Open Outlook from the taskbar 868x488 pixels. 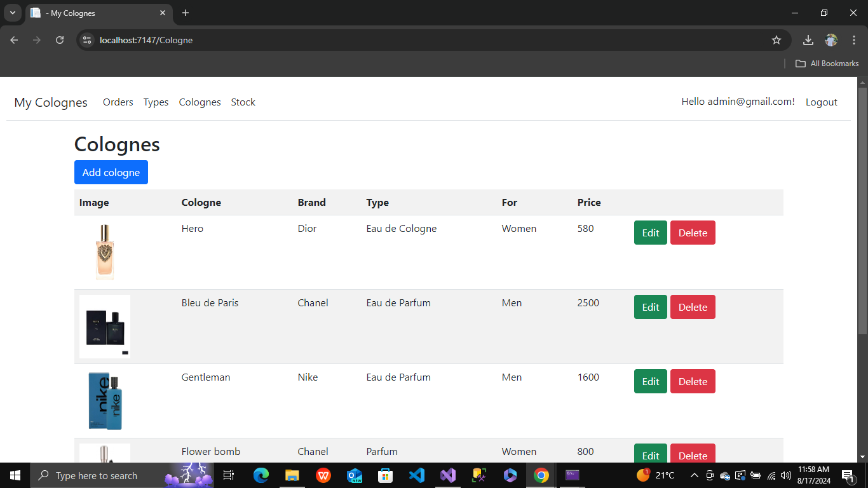click(x=355, y=475)
